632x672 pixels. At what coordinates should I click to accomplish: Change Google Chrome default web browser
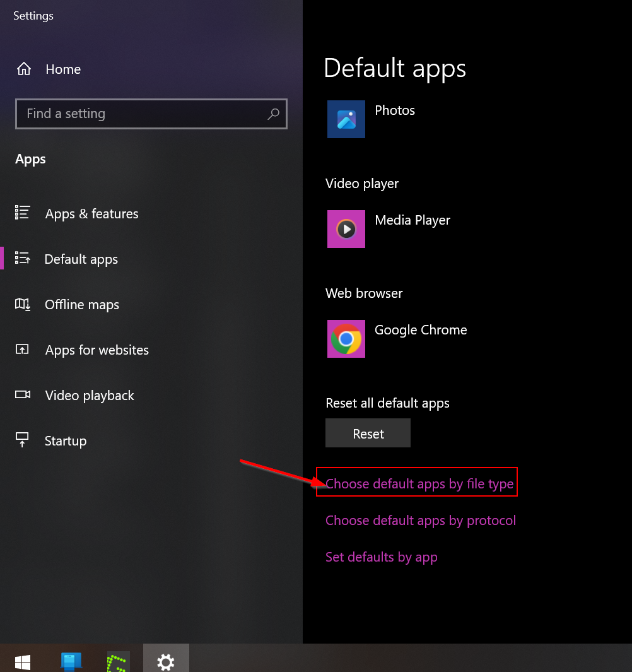(x=397, y=339)
